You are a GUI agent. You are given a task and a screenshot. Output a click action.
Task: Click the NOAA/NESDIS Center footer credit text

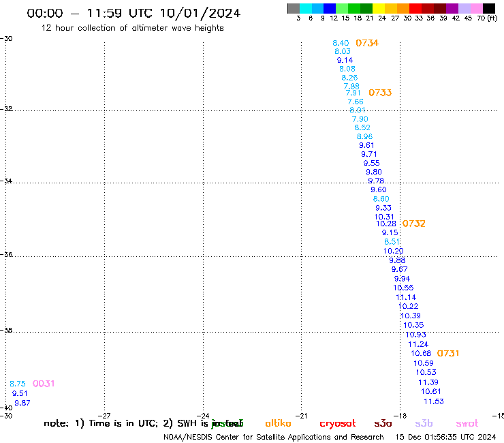pyautogui.click(x=274, y=437)
